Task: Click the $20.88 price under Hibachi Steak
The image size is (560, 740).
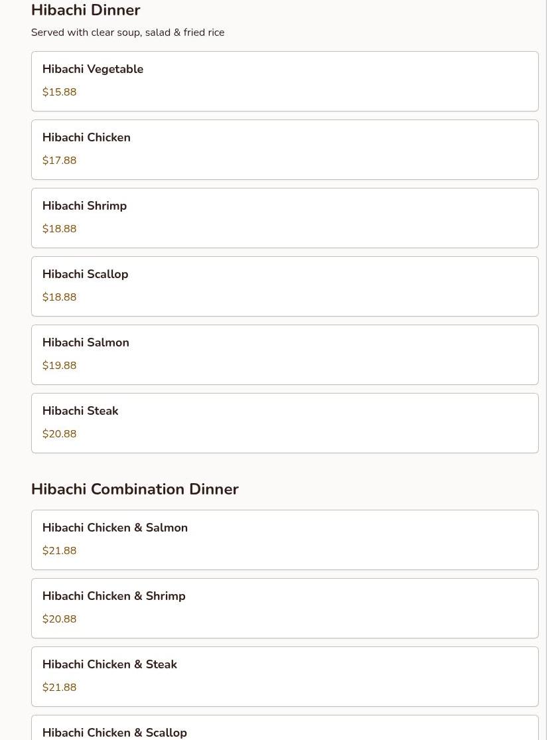Action: pyautogui.click(x=60, y=434)
